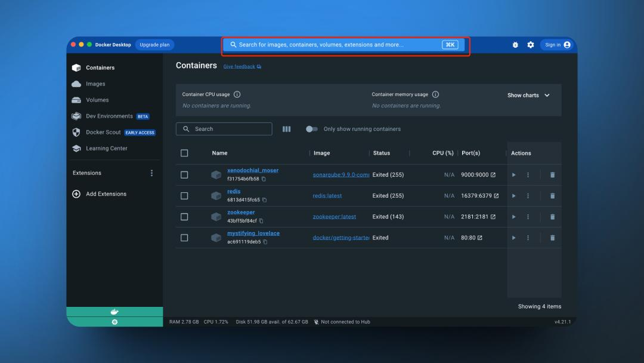644x363 pixels.
Task: Start the zookeeper container with the play button
Action: click(513, 216)
